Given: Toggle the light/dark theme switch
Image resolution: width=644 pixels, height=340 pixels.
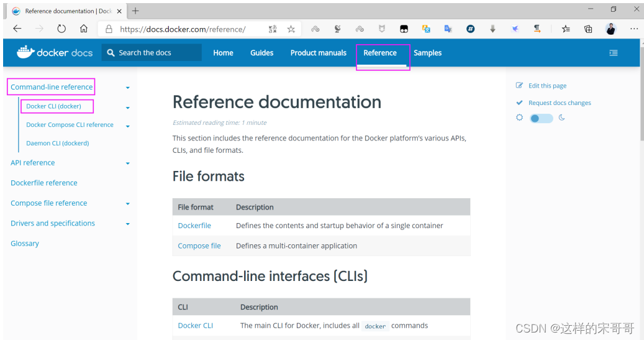Looking at the screenshot, I should (x=542, y=118).
